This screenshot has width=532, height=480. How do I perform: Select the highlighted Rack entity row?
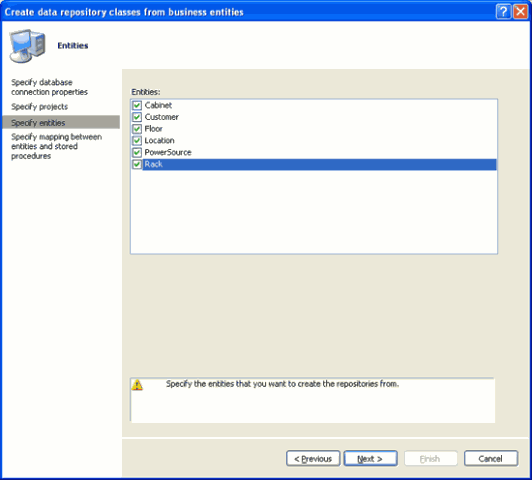click(314, 164)
